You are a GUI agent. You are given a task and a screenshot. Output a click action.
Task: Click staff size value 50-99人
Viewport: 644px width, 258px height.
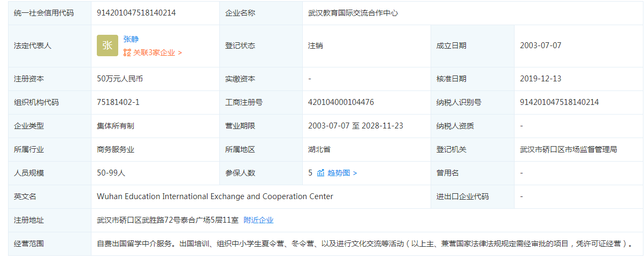(111, 173)
